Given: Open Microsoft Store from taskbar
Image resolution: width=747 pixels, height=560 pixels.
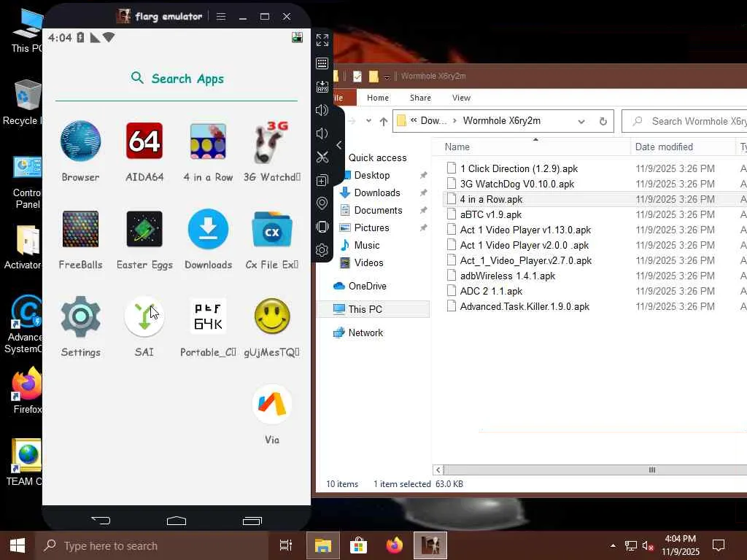Looking at the screenshot, I should (358, 545).
